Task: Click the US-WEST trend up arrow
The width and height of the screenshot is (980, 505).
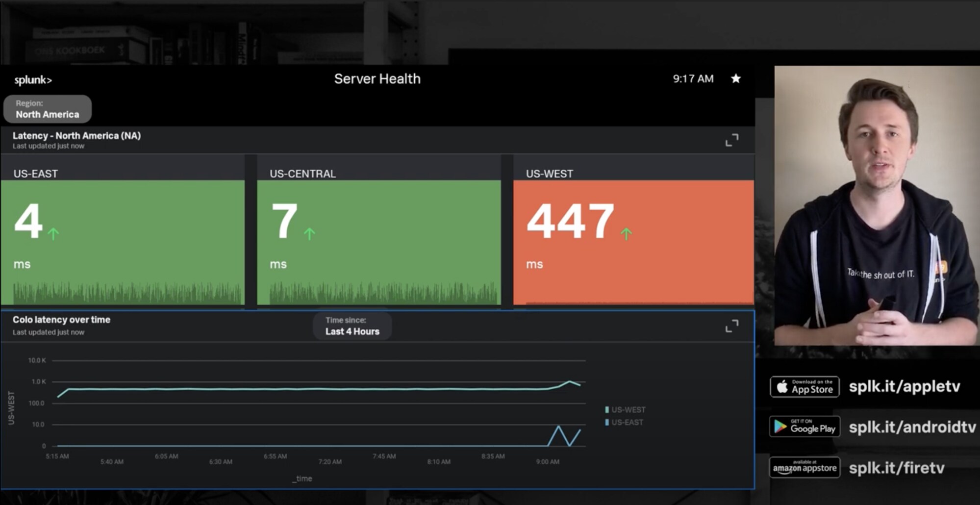Action: (x=626, y=233)
